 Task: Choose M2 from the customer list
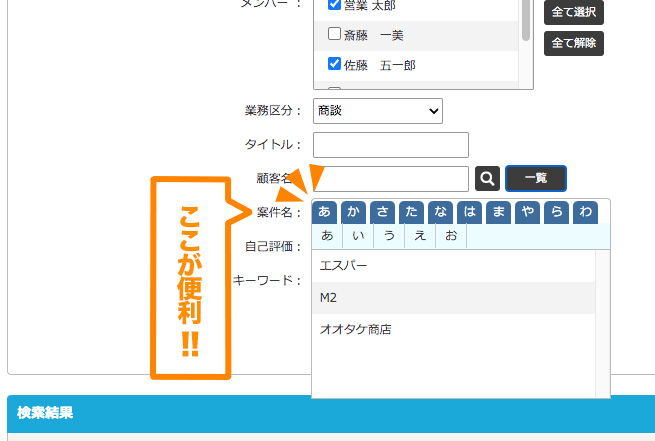tap(454, 298)
